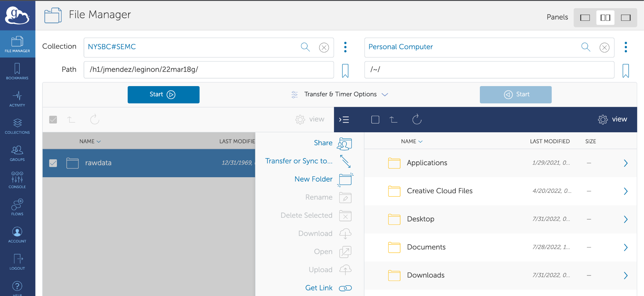Choose Upload from action menu
644x296 pixels.
[330, 270]
